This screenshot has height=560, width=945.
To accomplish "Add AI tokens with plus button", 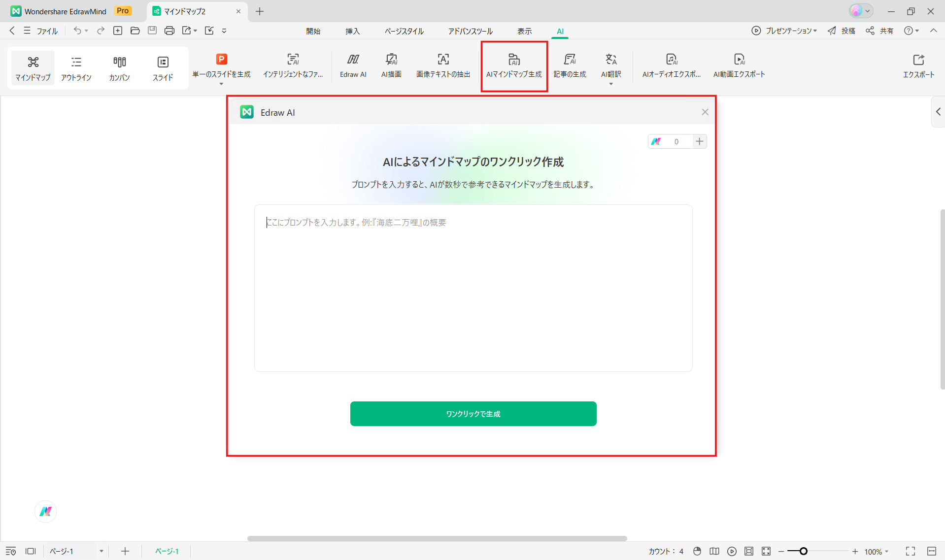I will click(x=700, y=141).
